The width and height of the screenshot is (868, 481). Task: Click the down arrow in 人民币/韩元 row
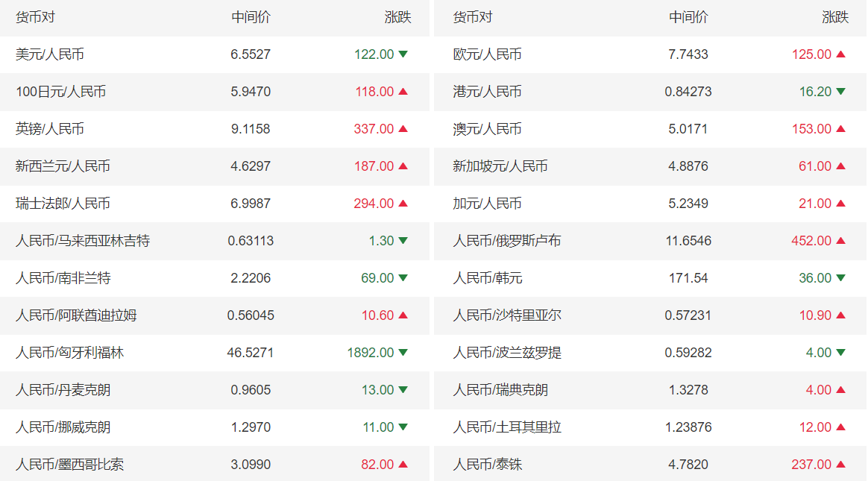tap(841, 278)
